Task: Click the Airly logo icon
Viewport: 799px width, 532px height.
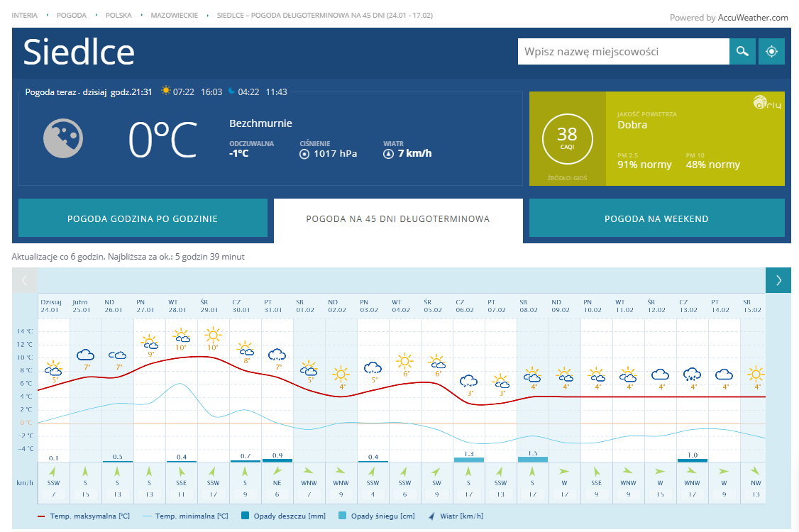Action: [766, 103]
